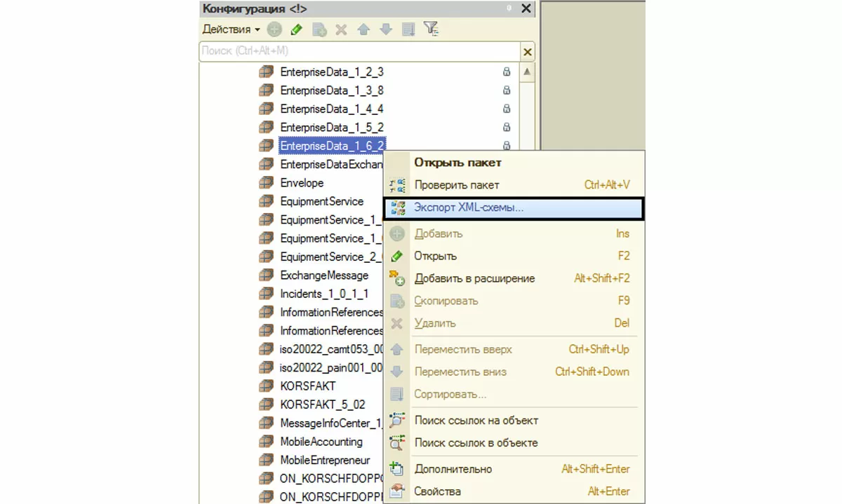842x504 pixels.
Task: Click the package icon of MobileAccounting
Action: point(266,442)
